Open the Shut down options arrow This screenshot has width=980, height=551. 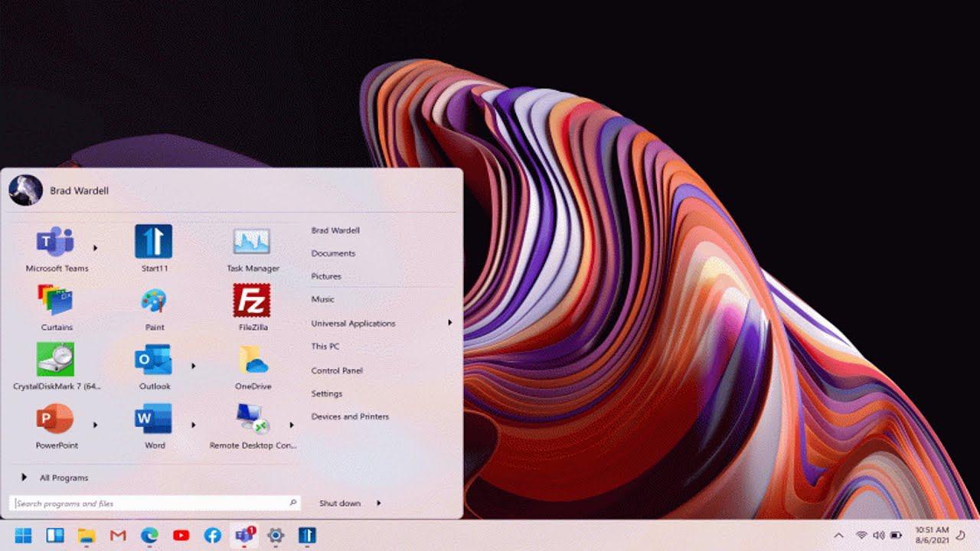[x=379, y=503]
